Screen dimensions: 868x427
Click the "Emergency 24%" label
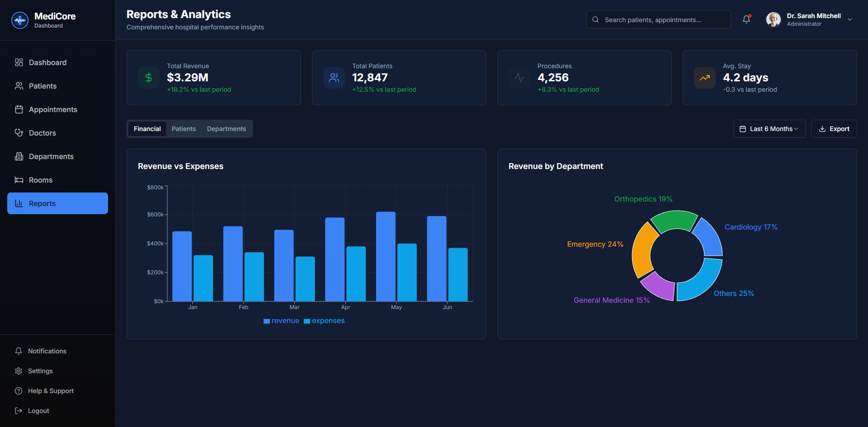point(595,244)
